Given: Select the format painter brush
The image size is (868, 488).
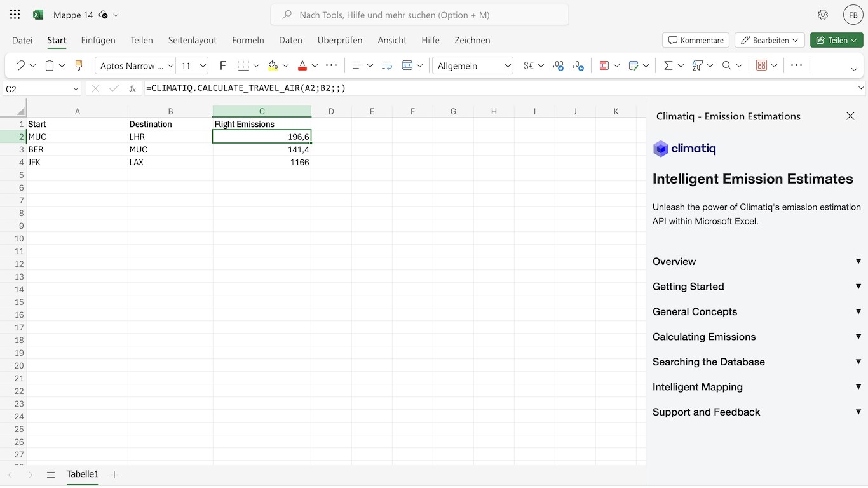Looking at the screenshot, I should (x=79, y=65).
